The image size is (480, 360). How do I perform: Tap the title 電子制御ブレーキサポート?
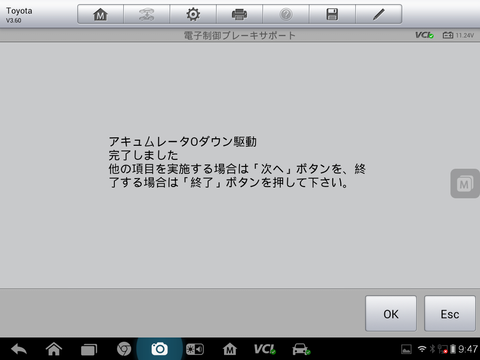(239, 35)
